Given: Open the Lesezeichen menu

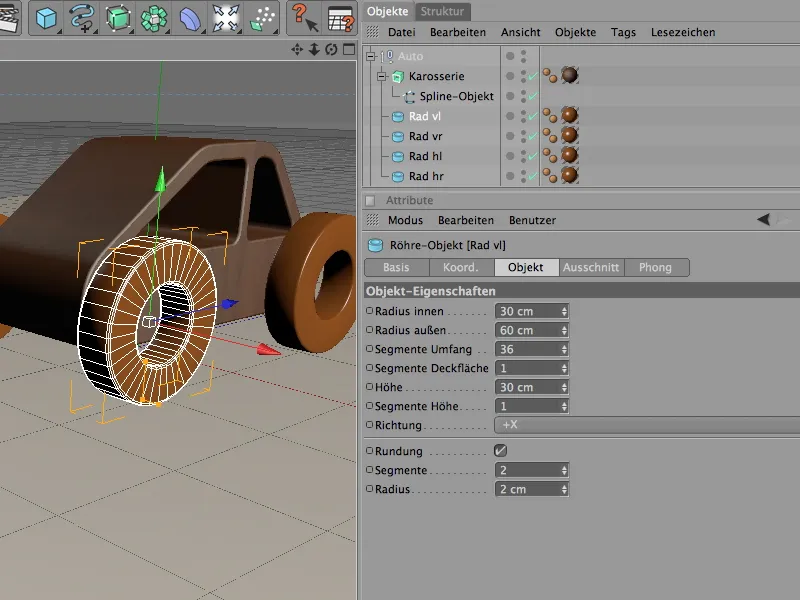Looking at the screenshot, I should click(682, 32).
